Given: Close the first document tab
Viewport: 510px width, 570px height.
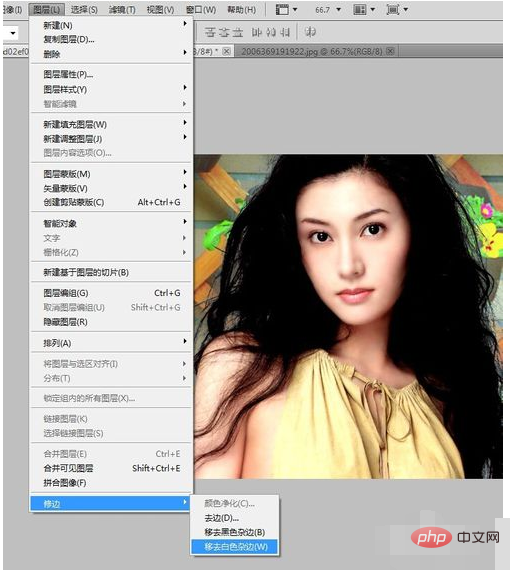Looking at the screenshot, I should tap(226, 51).
